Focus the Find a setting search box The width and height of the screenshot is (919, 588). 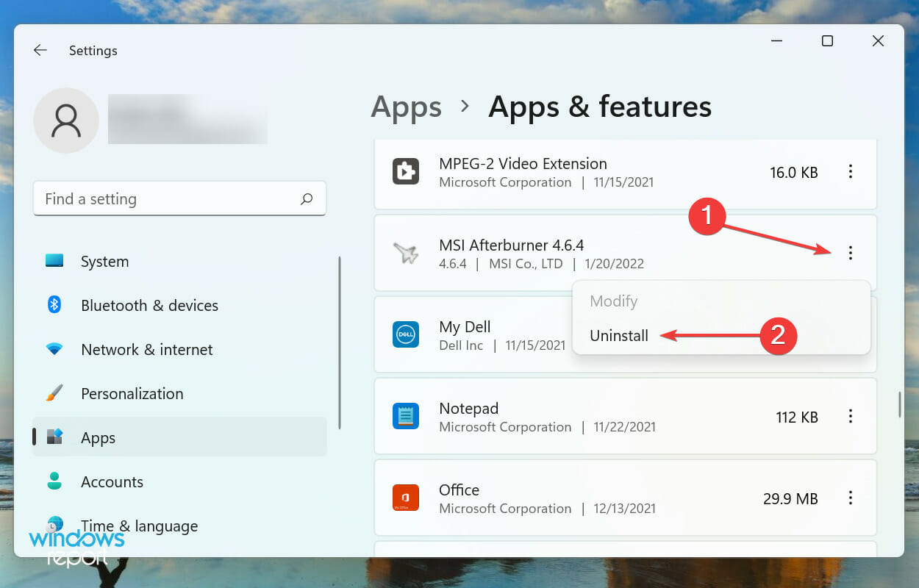tap(179, 198)
